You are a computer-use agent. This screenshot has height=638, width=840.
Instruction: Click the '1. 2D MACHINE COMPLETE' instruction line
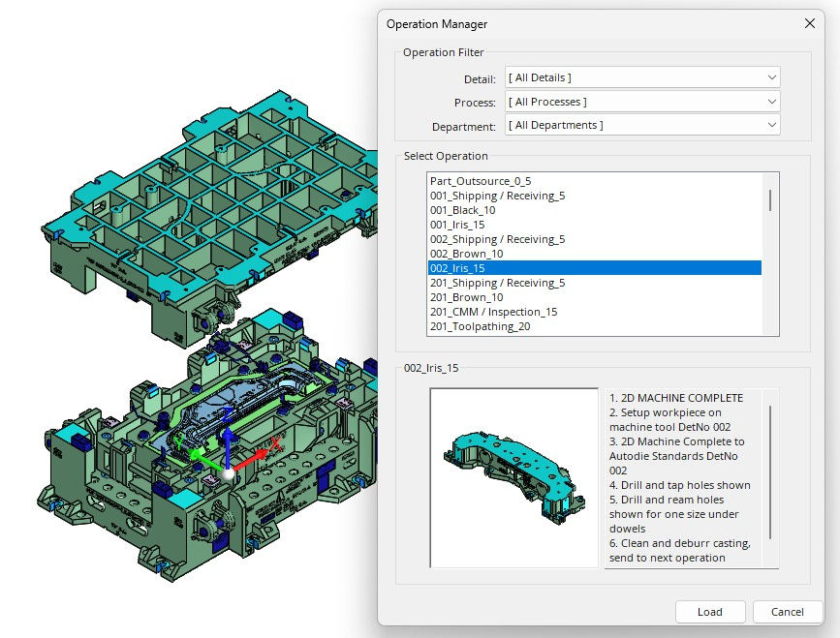676,398
